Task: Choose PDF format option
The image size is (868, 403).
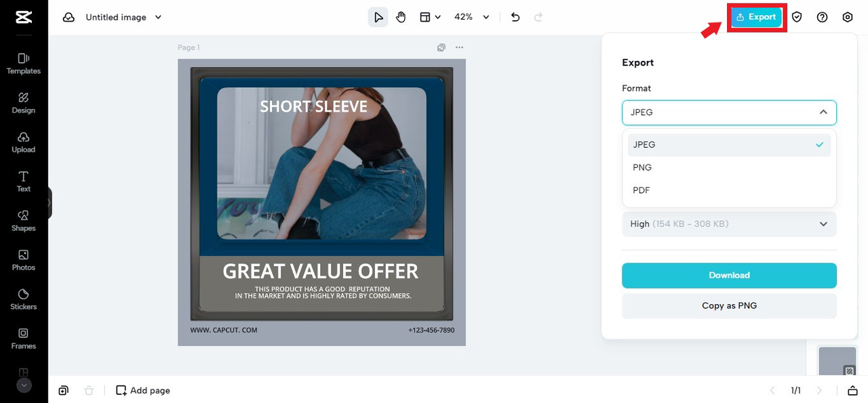Action: [729, 190]
